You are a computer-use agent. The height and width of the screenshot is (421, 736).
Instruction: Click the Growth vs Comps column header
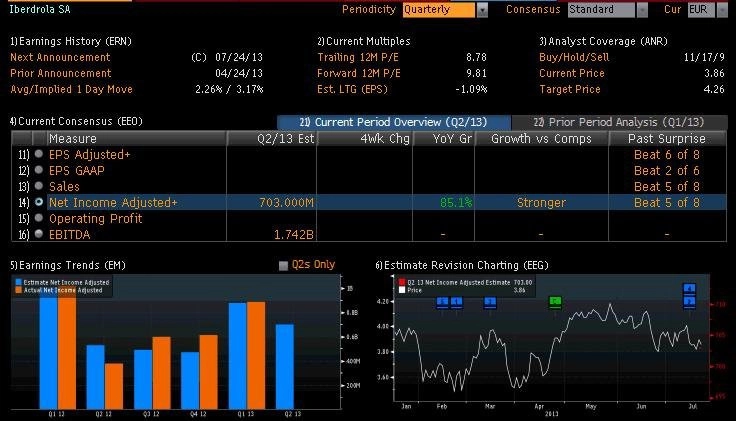[x=541, y=138]
